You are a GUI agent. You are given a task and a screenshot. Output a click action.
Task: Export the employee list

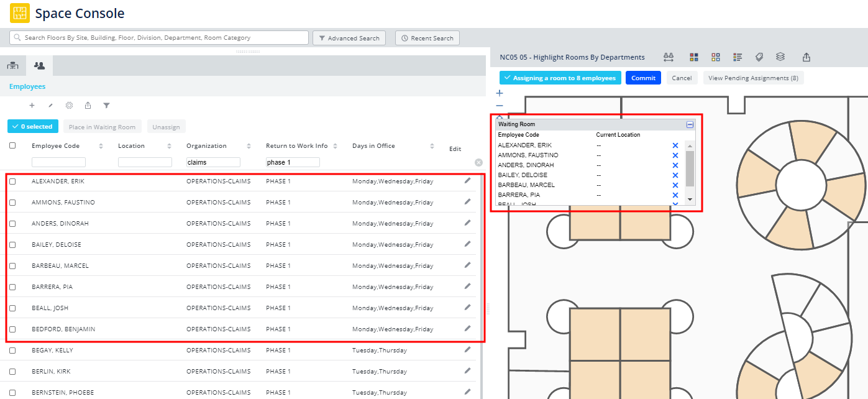pos(88,105)
